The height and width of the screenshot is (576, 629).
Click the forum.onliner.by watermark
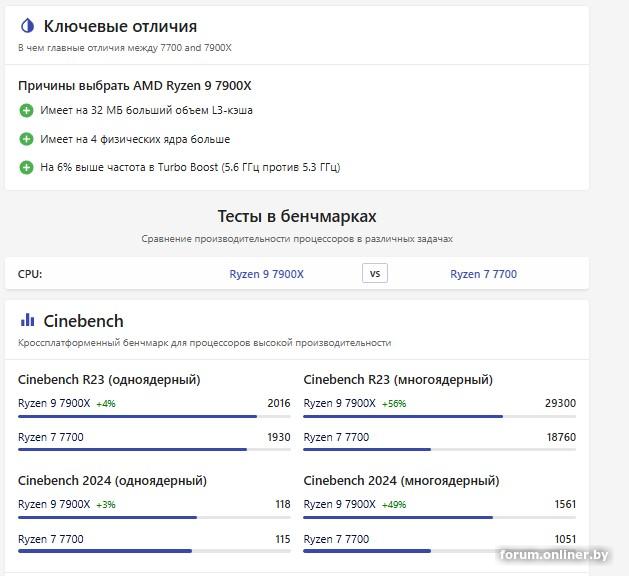(x=554, y=555)
